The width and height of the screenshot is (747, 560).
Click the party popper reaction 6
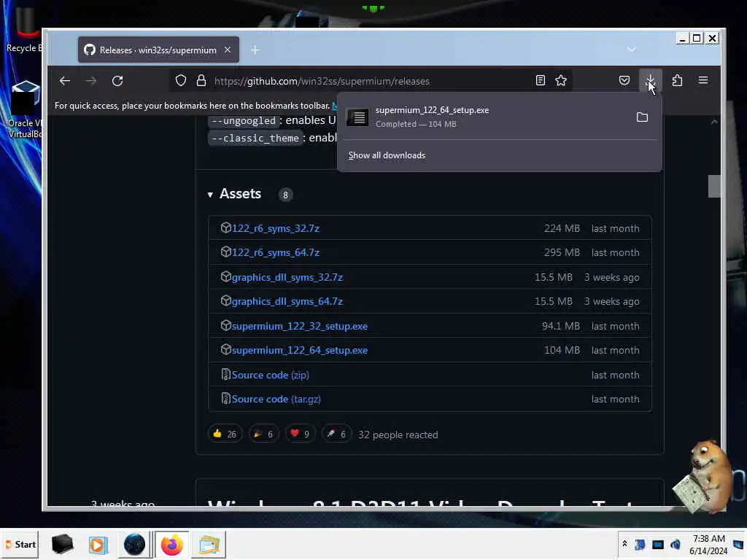(x=263, y=434)
